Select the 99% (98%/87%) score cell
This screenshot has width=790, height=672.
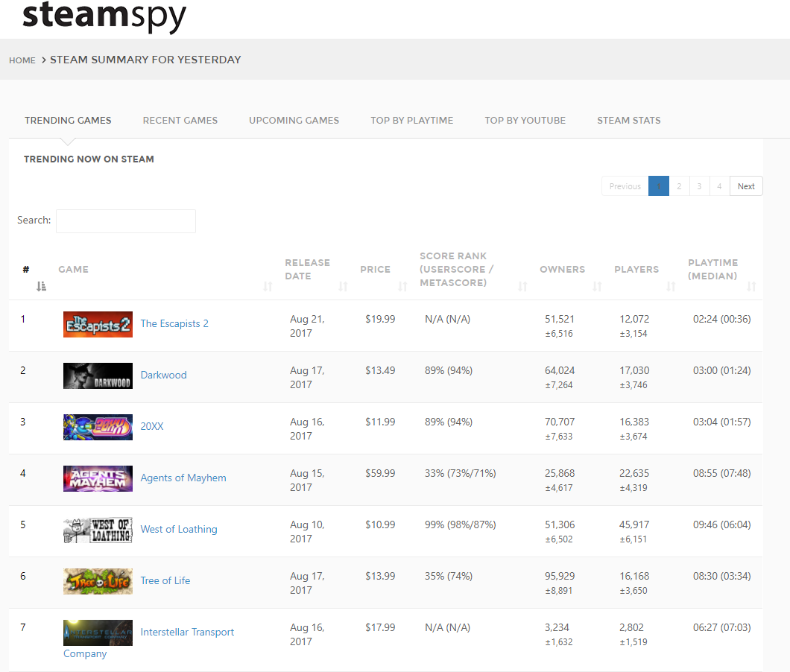click(x=460, y=524)
